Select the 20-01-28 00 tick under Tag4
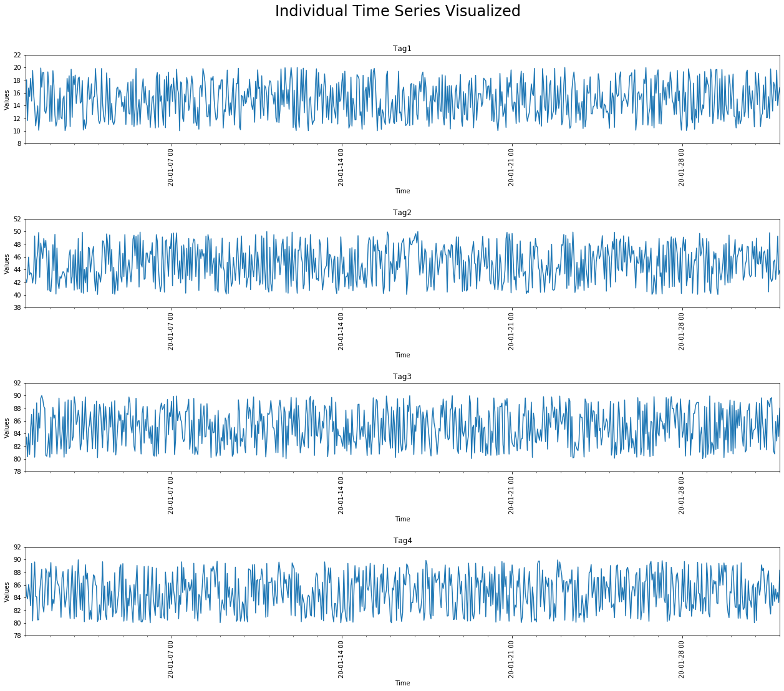The image size is (784, 691). [x=682, y=658]
